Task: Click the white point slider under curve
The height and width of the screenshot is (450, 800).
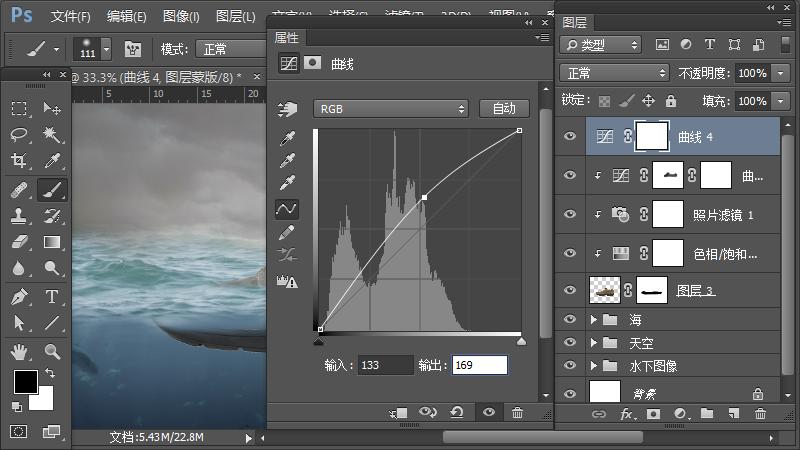Action: [521, 341]
